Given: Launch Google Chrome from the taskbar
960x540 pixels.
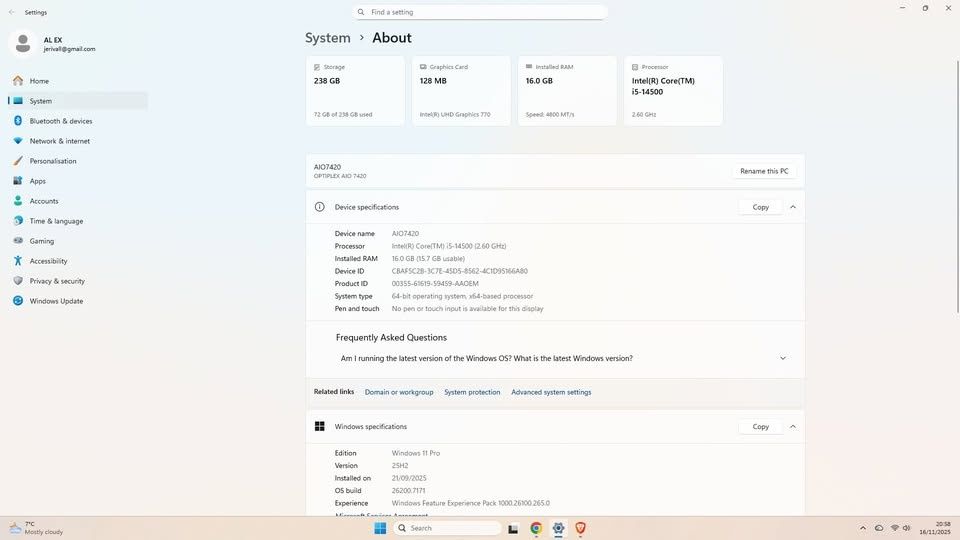Looking at the screenshot, I should pyautogui.click(x=536, y=528).
